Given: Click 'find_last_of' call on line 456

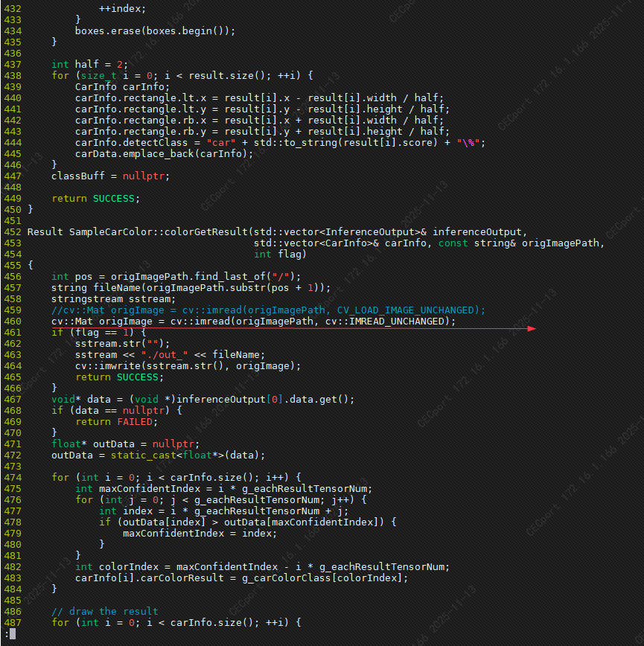Looking at the screenshot, I should [x=229, y=276].
